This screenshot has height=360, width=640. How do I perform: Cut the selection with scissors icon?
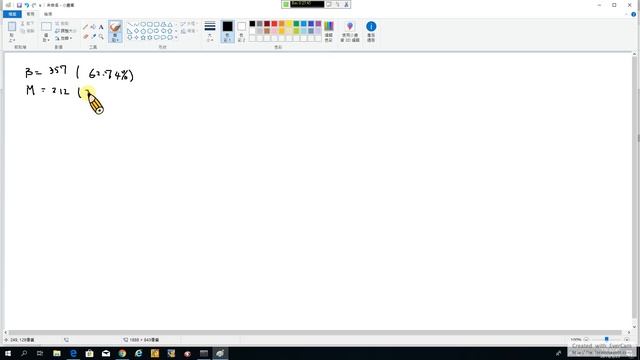[x=27, y=24]
